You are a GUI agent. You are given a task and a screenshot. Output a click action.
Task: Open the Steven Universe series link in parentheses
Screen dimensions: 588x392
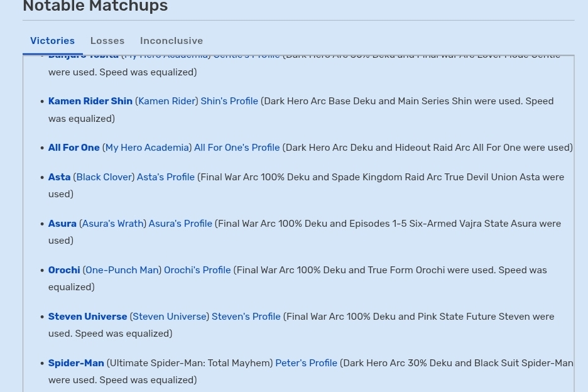170,316
